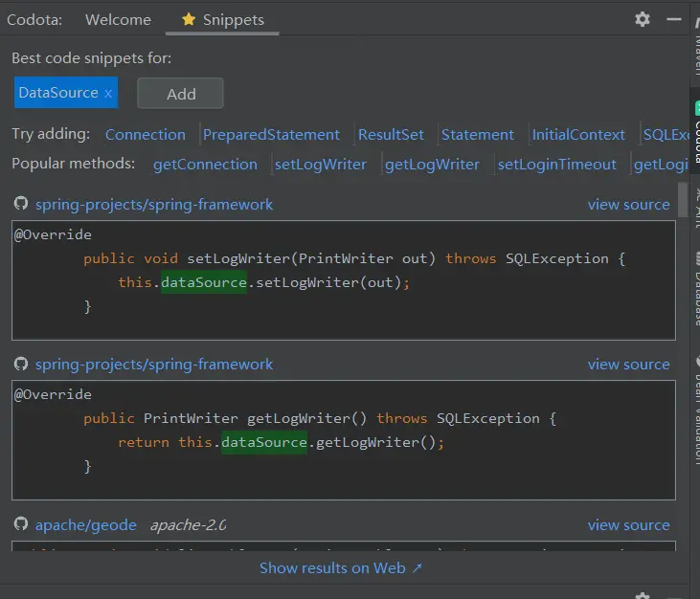The height and width of the screenshot is (599, 700).
Task: Choose the setLoginTimeout popular method
Action: click(556, 165)
